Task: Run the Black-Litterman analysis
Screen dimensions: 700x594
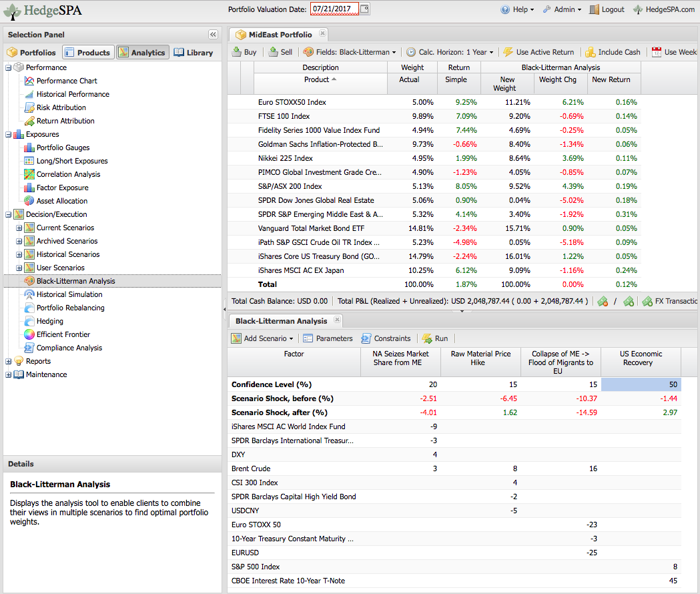Action: coord(435,338)
